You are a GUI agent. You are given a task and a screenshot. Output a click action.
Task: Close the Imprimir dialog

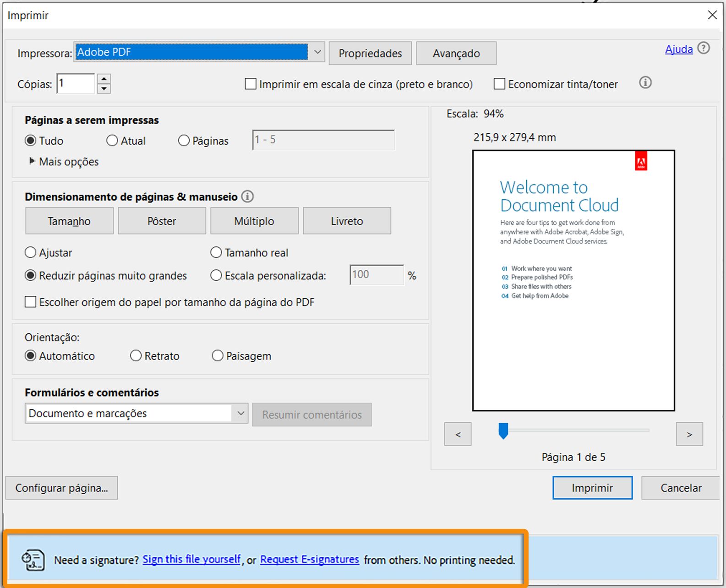(712, 15)
